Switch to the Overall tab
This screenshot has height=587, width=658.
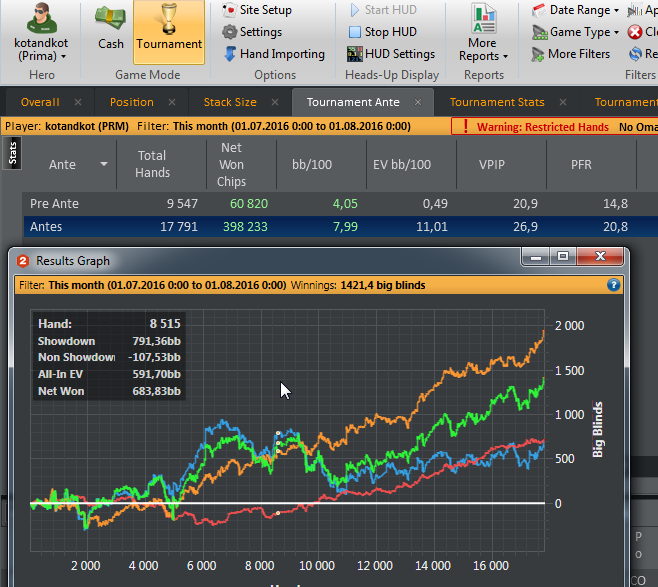[x=40, y=102]
